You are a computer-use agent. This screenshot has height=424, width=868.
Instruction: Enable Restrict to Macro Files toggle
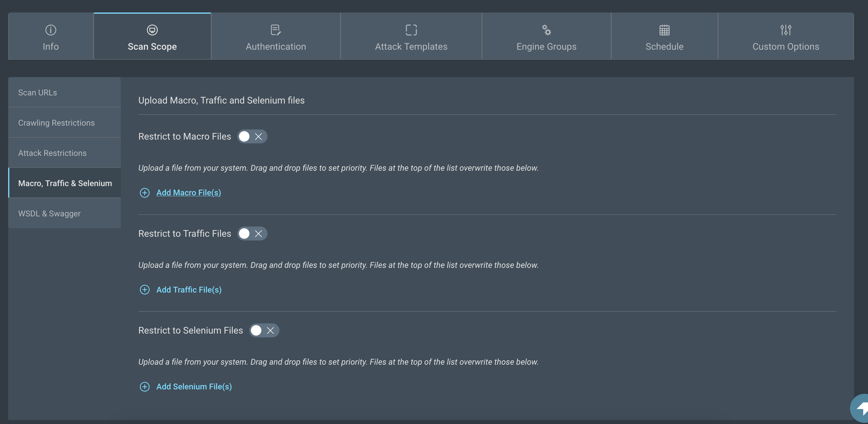click(252, 136)
